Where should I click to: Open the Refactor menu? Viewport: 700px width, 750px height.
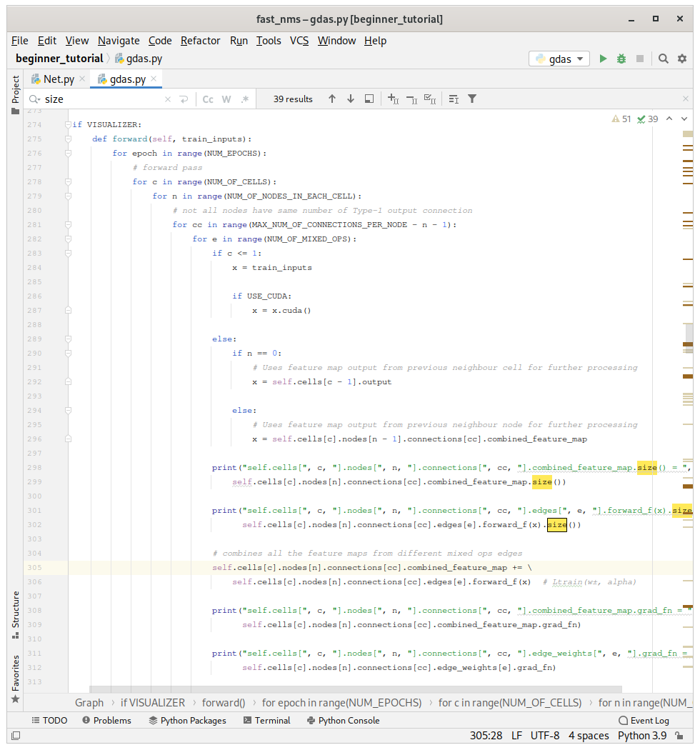(200, 41)
